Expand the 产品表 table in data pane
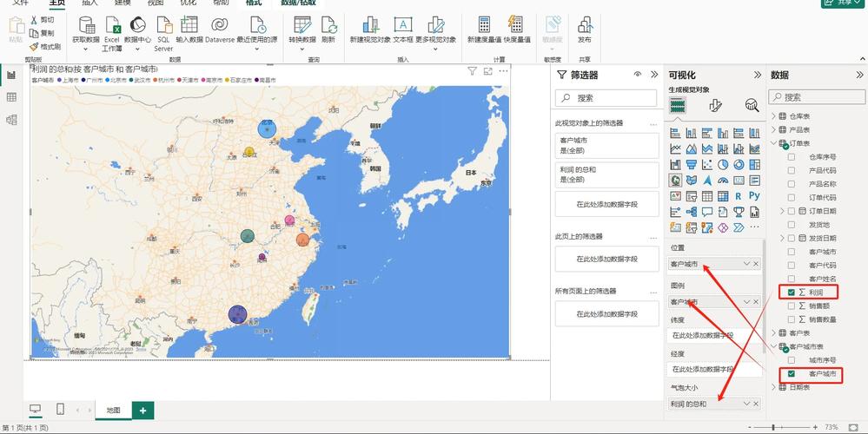This screenshot has height=434, width=868. tap(774, 129)
